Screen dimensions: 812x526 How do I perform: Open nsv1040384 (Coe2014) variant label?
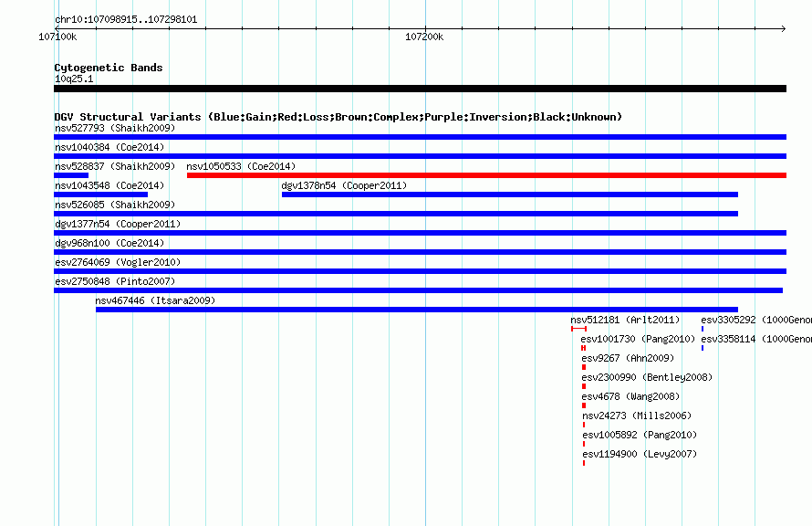coord(109,147)
